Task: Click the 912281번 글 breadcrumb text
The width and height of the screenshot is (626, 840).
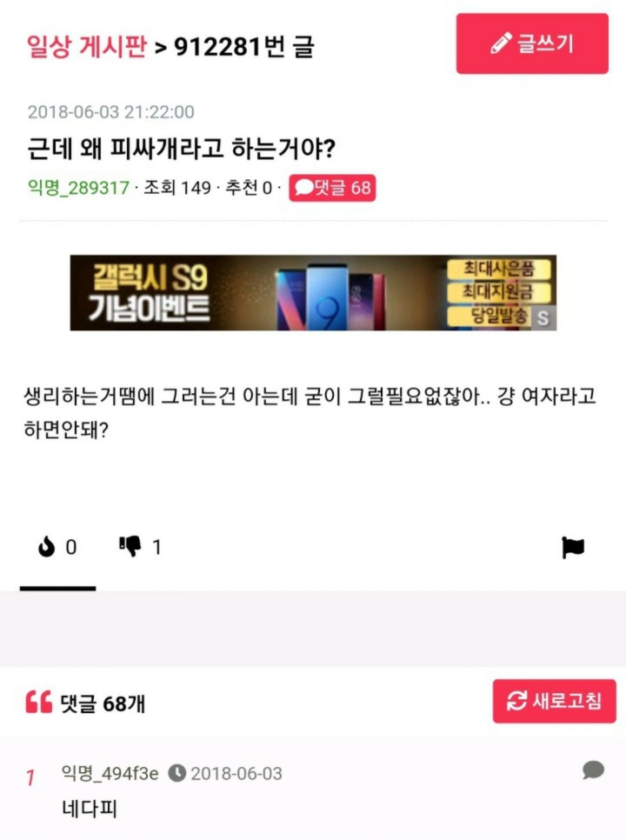Action: click(244, 47)
